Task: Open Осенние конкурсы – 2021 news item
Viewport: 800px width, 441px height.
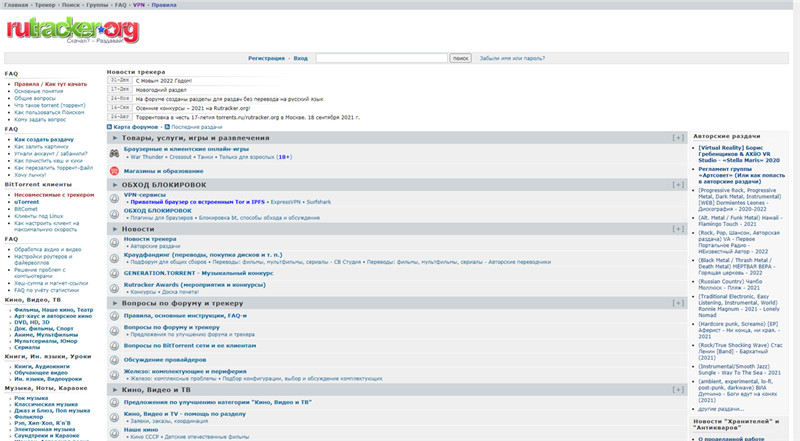Action: coord(193,108)
